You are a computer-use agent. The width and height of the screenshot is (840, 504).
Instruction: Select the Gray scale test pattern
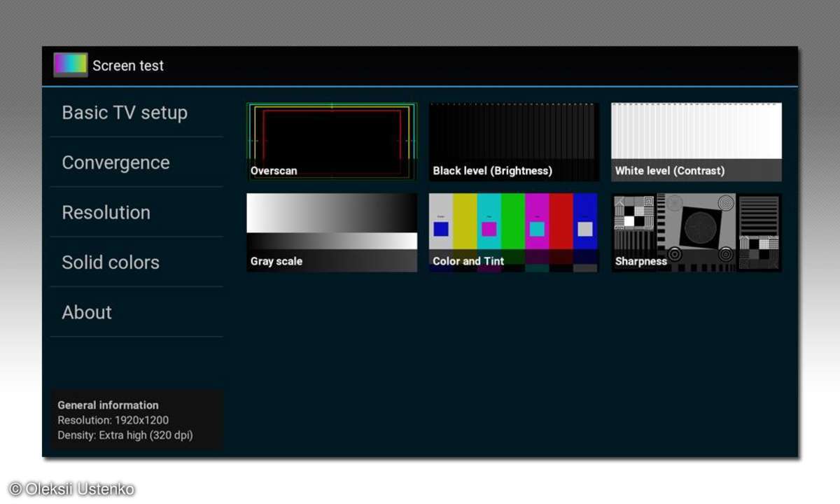coord(332,233)
